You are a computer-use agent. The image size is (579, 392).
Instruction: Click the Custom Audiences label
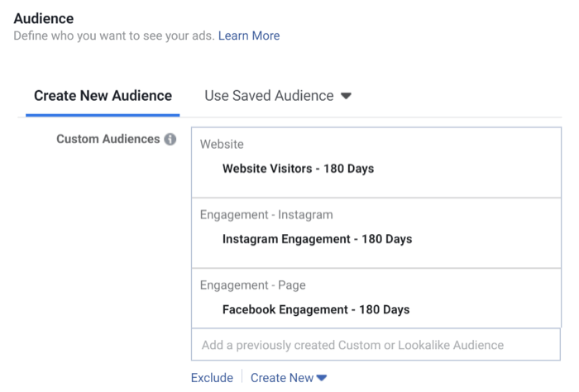[108, 139]
